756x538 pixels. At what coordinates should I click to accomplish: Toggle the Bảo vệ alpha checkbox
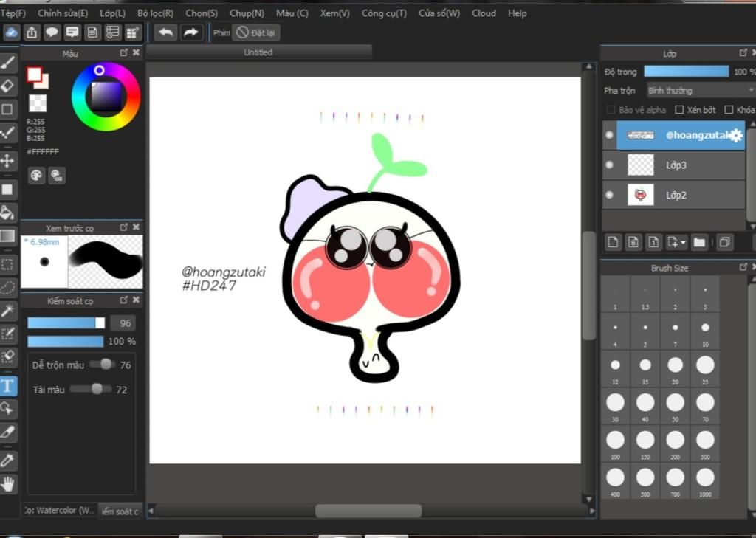coord(611,110)
